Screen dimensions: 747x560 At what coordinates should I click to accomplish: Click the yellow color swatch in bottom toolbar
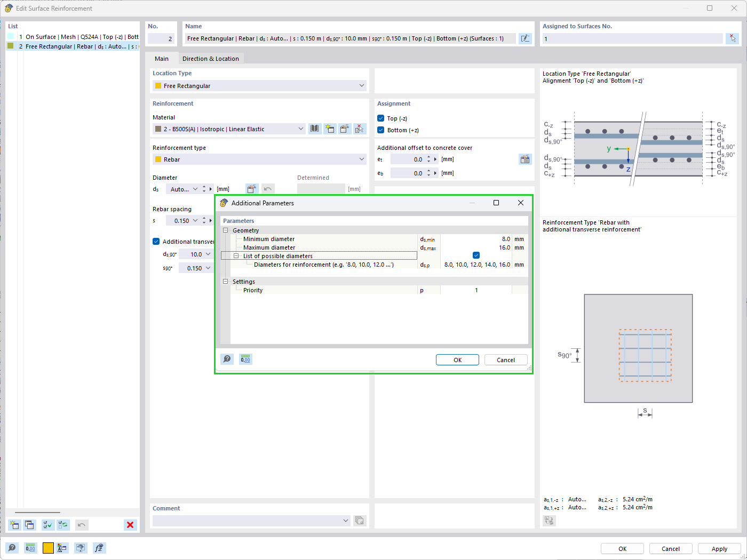coord(48,548)
